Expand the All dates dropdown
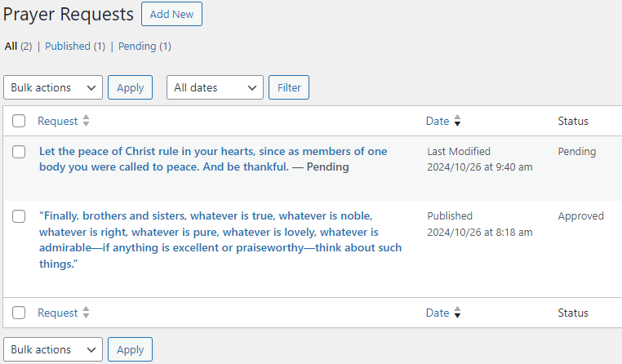The image size is (622, 364). (x=215, y=87)
